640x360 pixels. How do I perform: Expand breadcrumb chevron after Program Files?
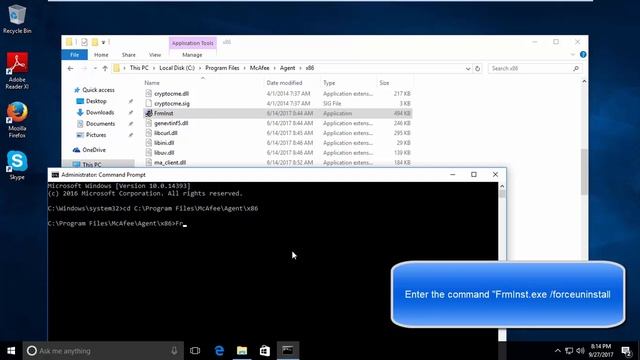pos(244,68)
